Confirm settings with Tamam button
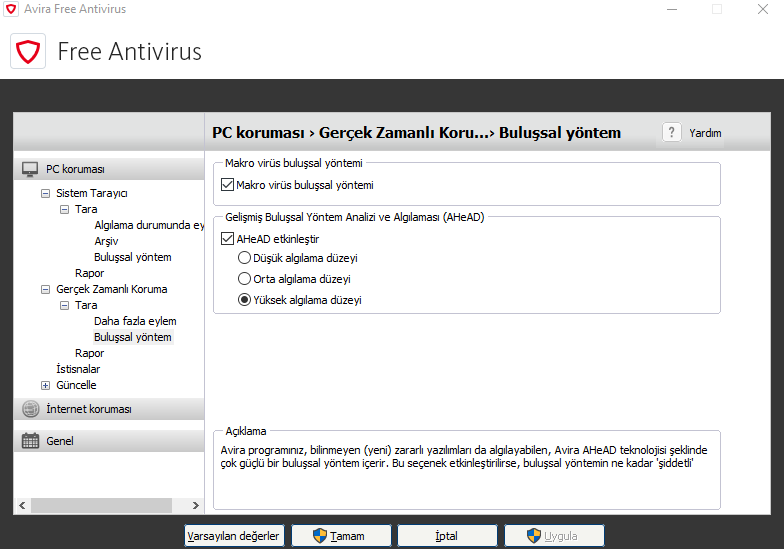The width and height of the screenshot is (784, 549). [x=341, y=536]
